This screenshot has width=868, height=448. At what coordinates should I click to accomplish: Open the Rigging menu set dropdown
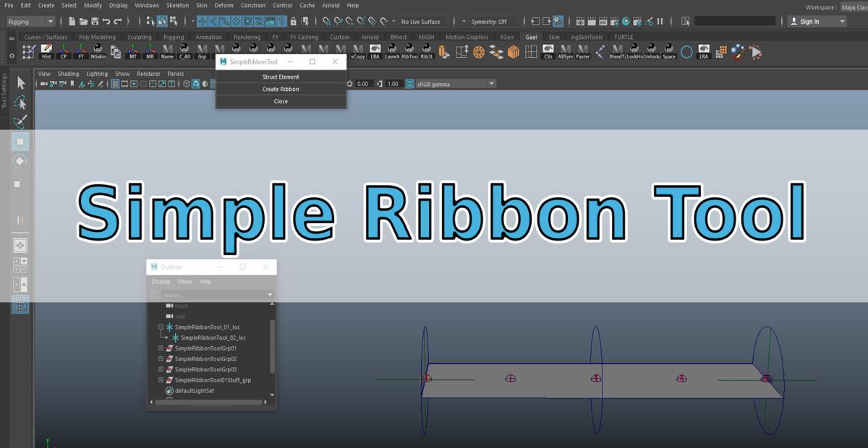[30, 22]
